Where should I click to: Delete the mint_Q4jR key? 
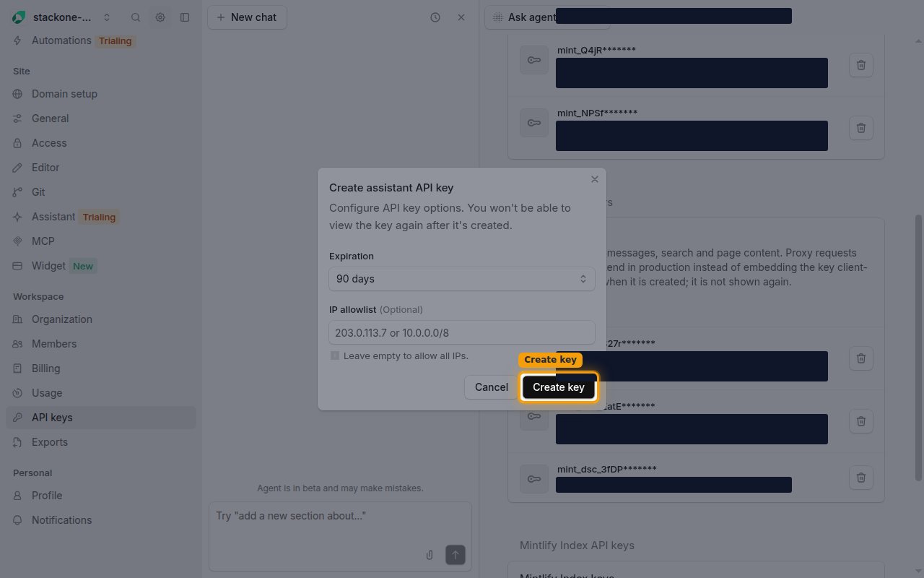coord(861,65)
